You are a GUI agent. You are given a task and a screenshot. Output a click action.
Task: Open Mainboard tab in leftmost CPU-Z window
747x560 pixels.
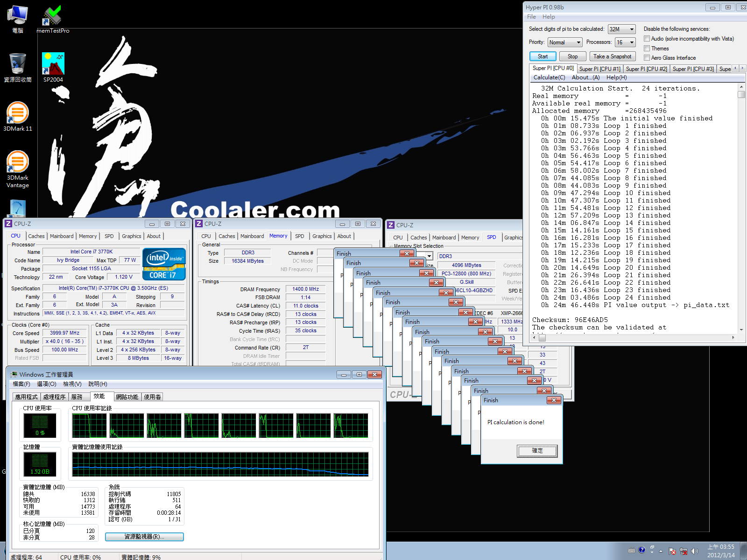(x=62, y=236)
